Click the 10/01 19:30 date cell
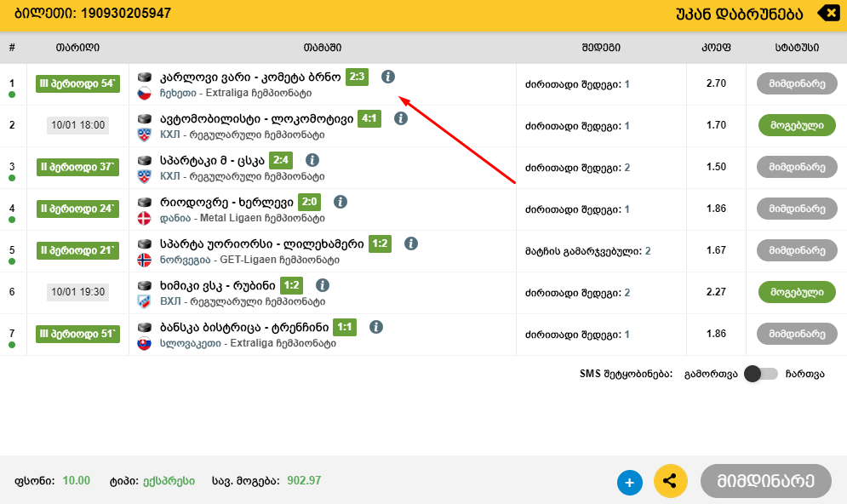Viewport: 847px width, 504px height. (x=77, y=292)
